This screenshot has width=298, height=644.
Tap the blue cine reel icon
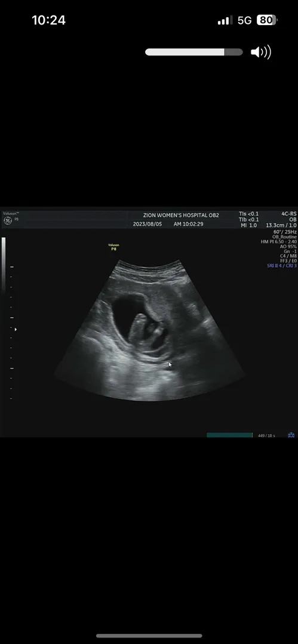pyautogui.click(x=291, y=435)
